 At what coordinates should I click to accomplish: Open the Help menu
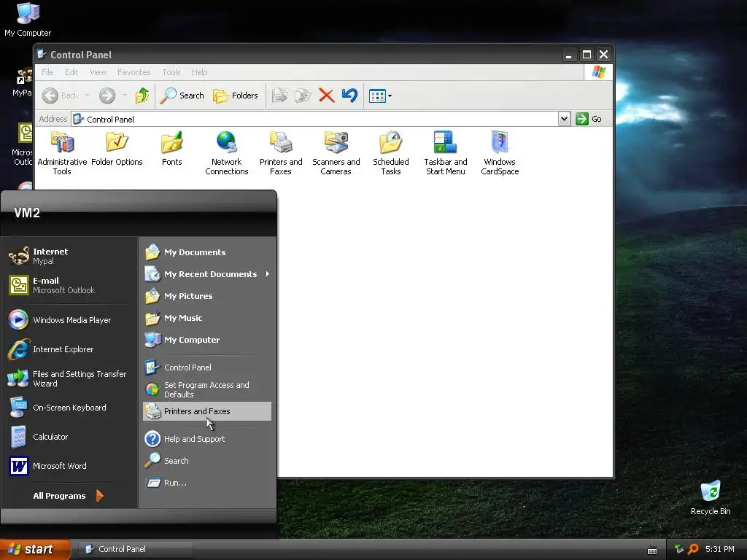(200, 72)
